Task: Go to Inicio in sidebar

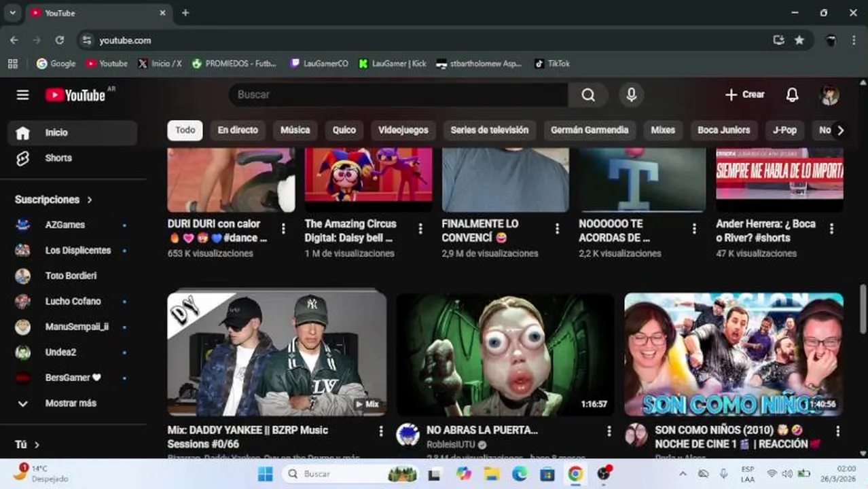Action: tap(72, 132)
